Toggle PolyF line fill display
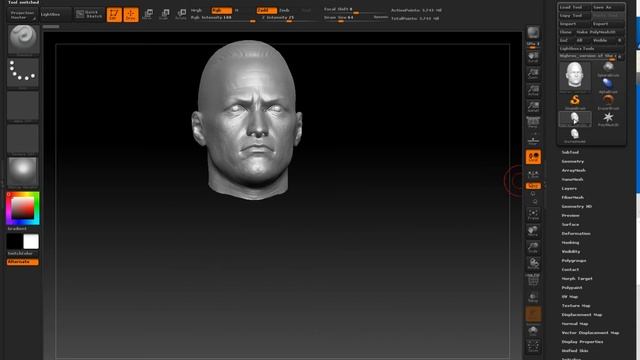 (x=533, y=280)
